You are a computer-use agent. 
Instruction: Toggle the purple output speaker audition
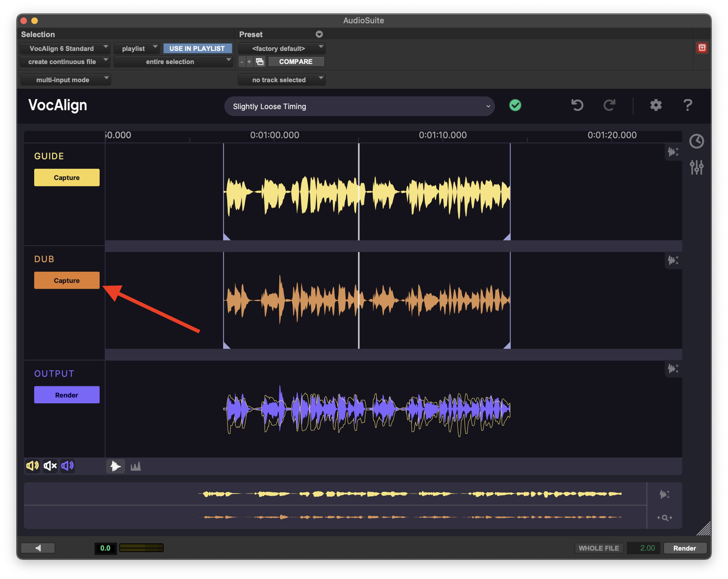[x=68, y=466]
